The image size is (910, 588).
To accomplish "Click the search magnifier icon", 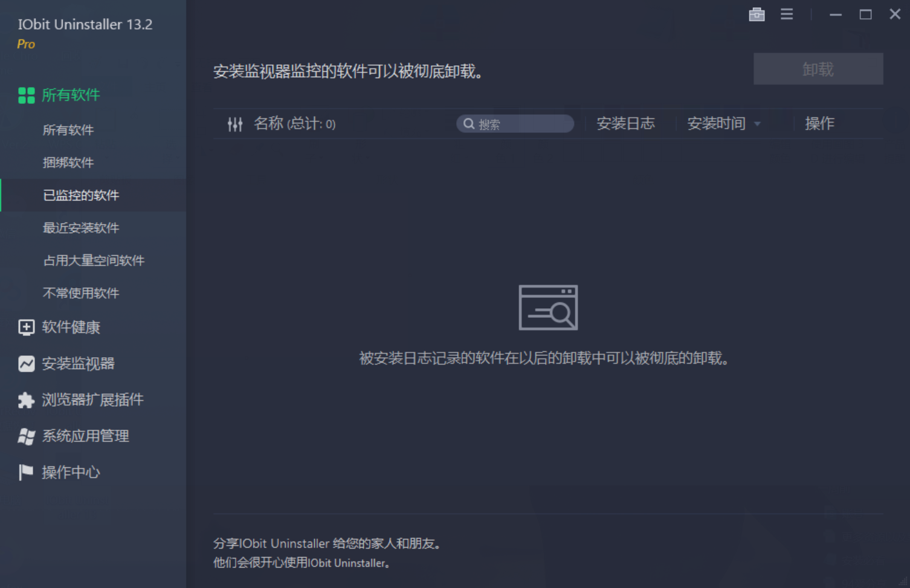I will point(468,124).
